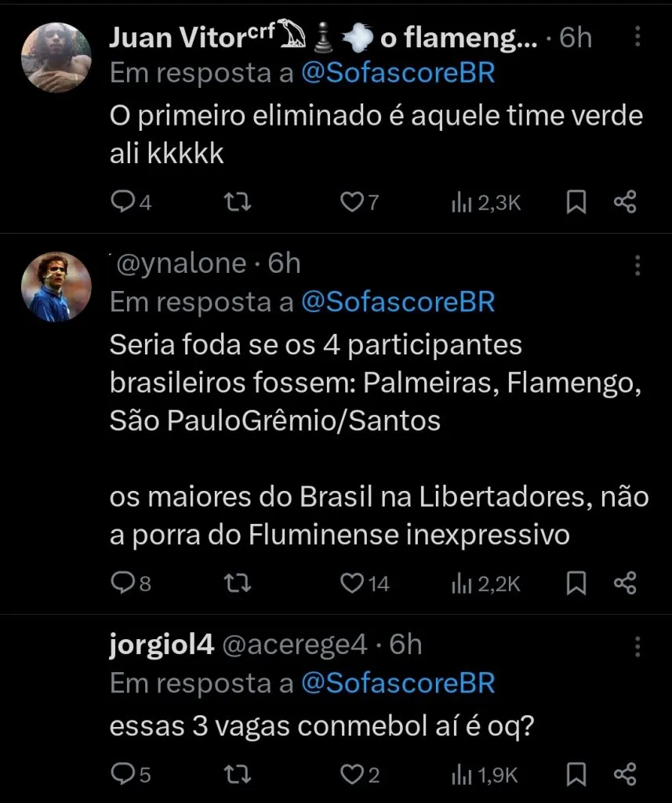The image size is (672, 803).
Task: Share Juan Vitor's tweet
Action: coord(625,203)
